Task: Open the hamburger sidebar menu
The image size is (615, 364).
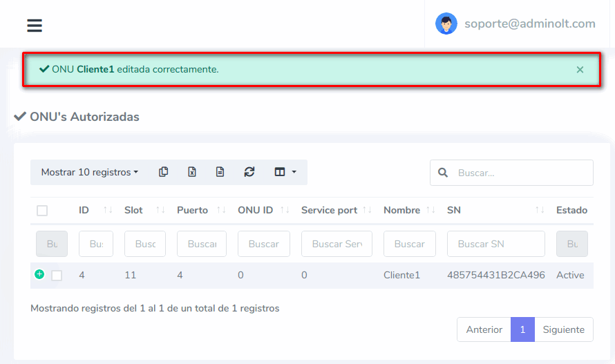Action: 35,26
